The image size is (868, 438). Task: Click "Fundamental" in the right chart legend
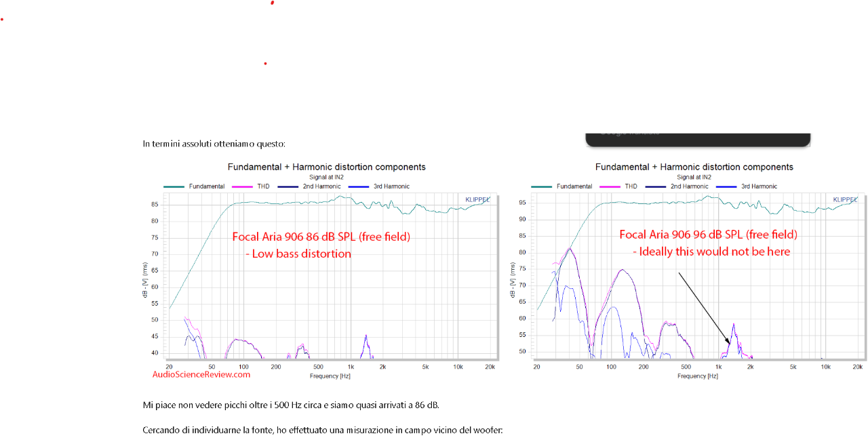click(574, 186)
